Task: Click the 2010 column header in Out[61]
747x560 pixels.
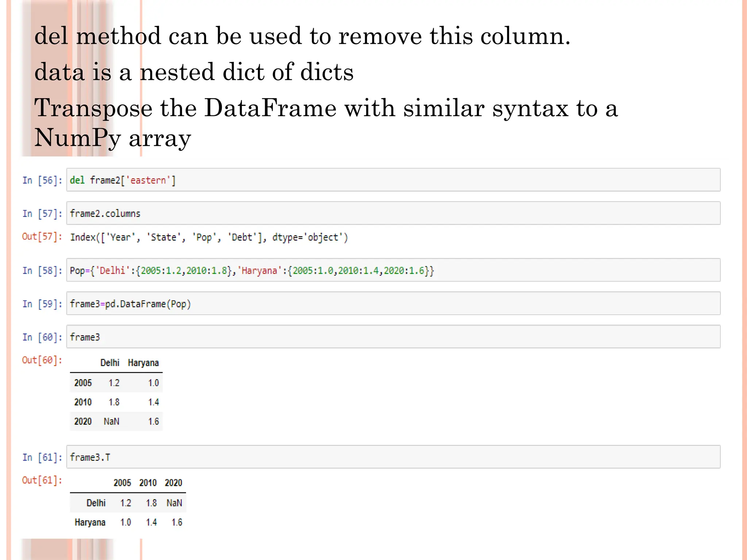Action: tap(148, 483)
